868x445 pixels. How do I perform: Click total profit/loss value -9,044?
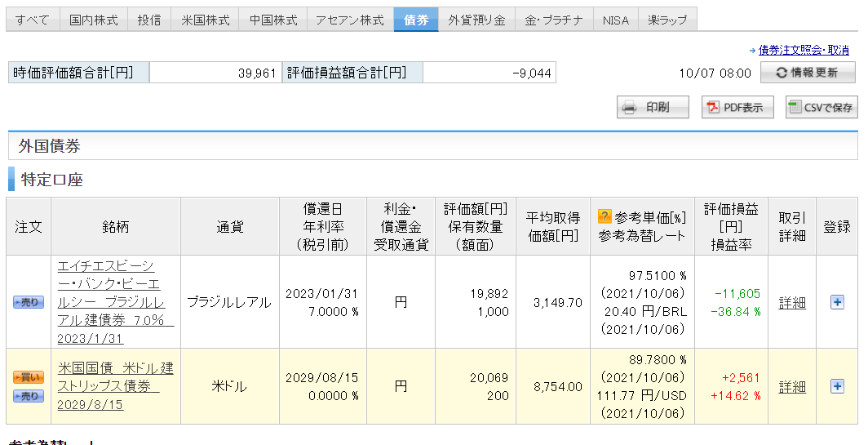point(531,73)
